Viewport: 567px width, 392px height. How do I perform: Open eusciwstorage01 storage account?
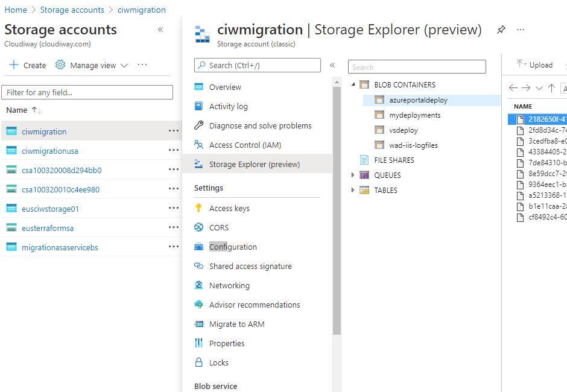(x=50, y=209)
